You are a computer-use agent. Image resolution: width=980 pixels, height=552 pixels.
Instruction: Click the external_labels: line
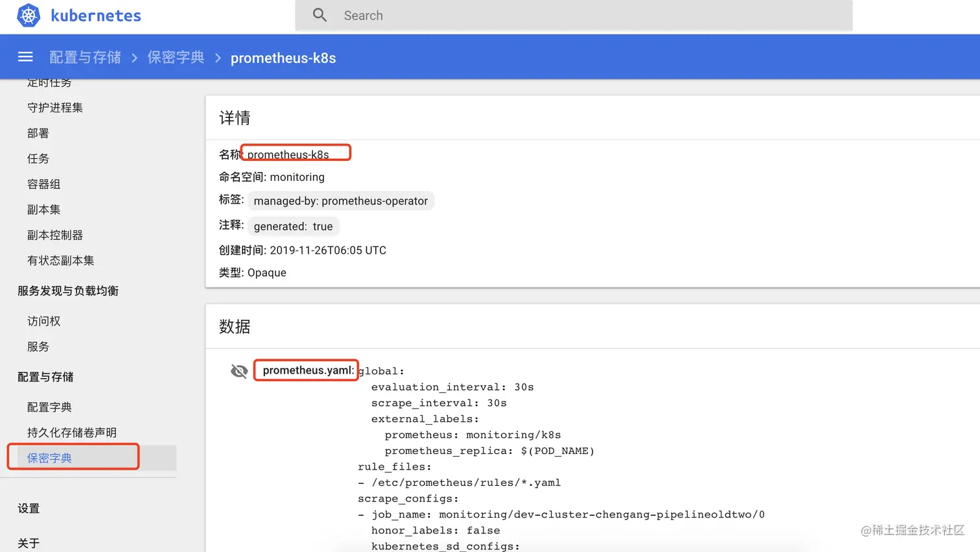tap(425, 419)
